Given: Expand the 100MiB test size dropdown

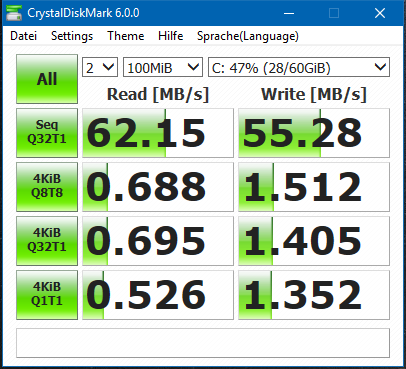Looking at the screenshot, I should tap(163, 68).
